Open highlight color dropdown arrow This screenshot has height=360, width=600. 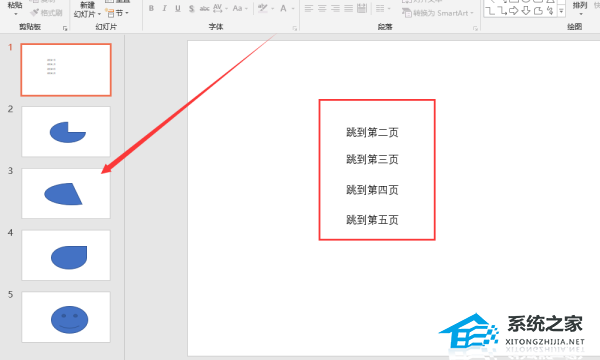[272, 8]
